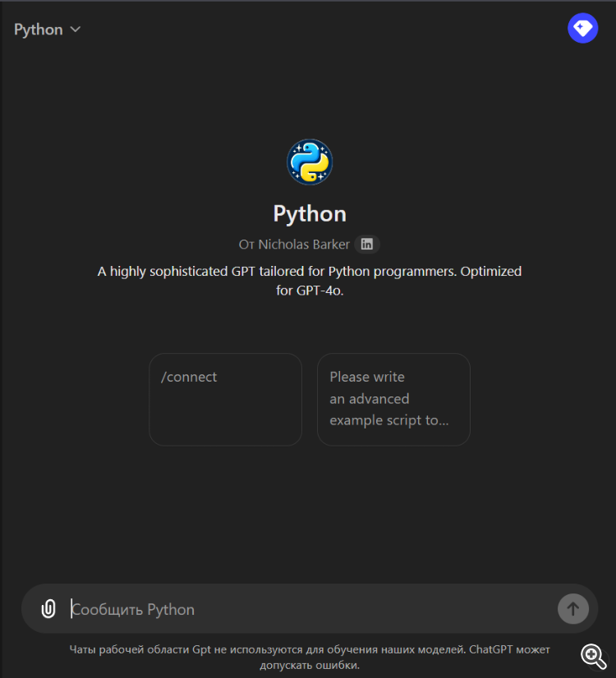Click the magnifier zoom icon at bottom right
The image size is (616, 678).
(594, 657)
